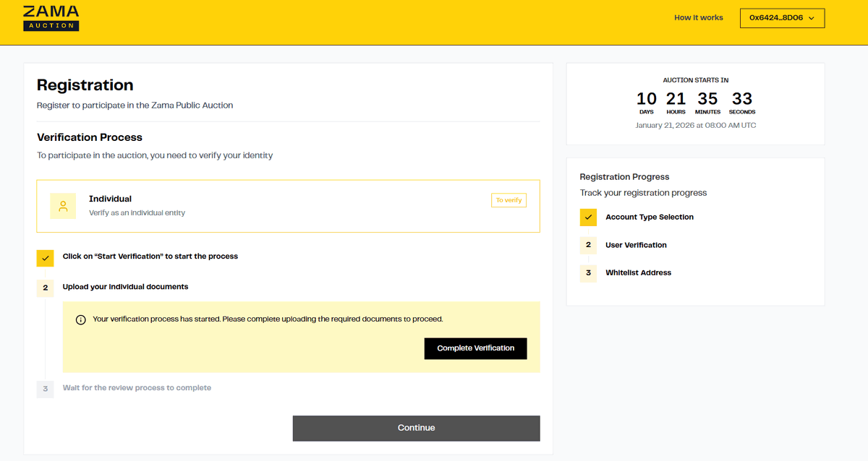
Task: Expand the 0x6424...8D06 wallet dropdown
Action: 782,18
